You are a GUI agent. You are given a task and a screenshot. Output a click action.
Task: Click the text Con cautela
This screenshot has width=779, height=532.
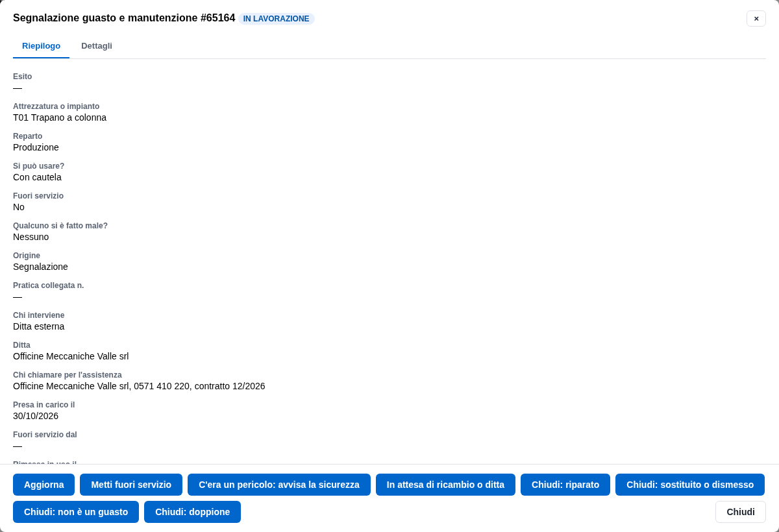pos(37,177)
